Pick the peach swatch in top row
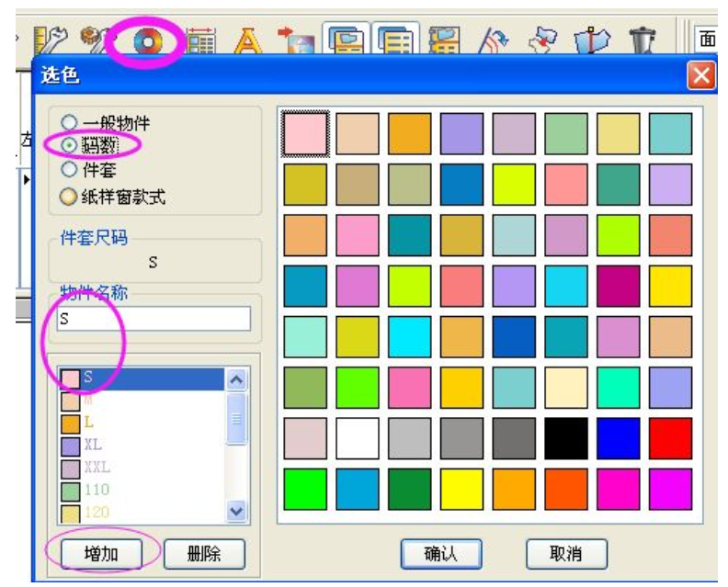The image size is (728, 587). [x=358, y=133]
